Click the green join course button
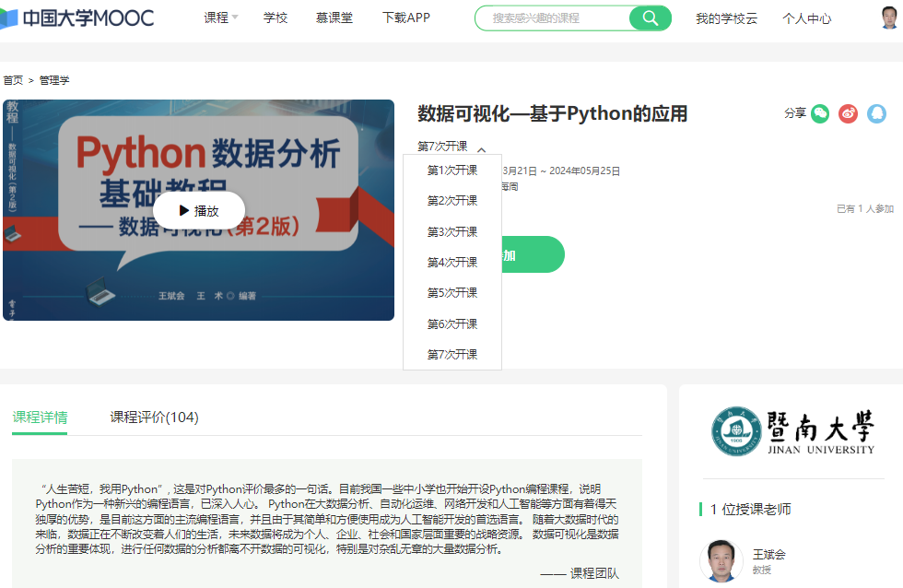The height and width of the screenshot is (588, 903). [x=533, y=254]
